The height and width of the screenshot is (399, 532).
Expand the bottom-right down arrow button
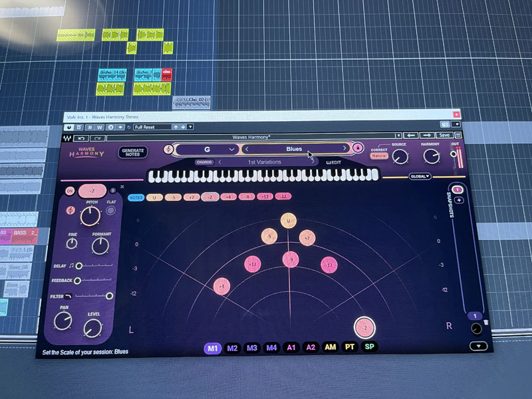click(x=479, y=346)
